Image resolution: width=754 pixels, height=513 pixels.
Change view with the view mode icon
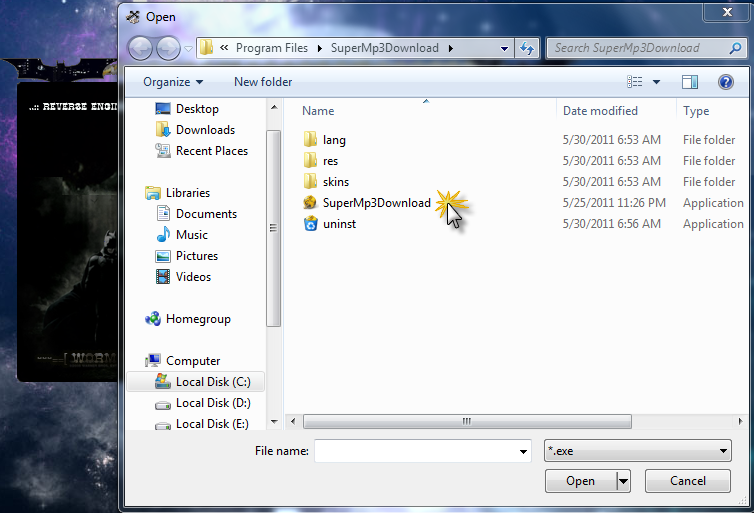pos(635,82)
